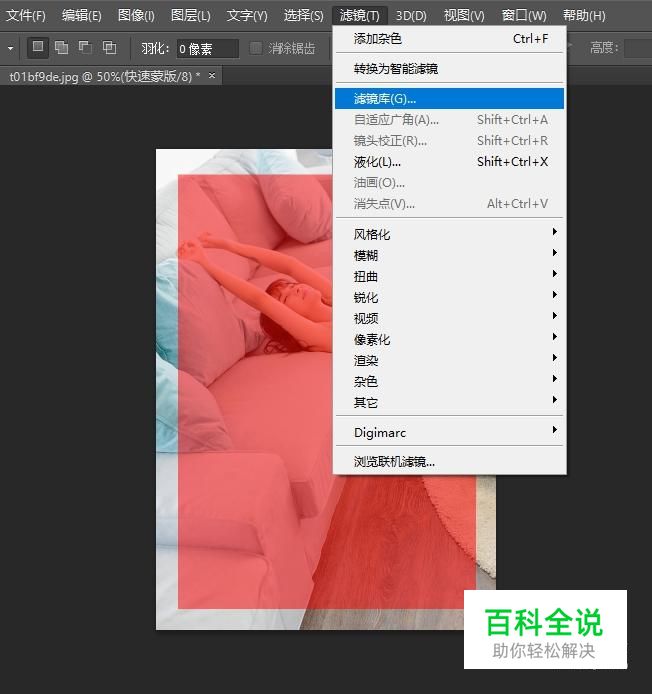
Task: Expand the Digimarc submenu
Action: point(449,432)
